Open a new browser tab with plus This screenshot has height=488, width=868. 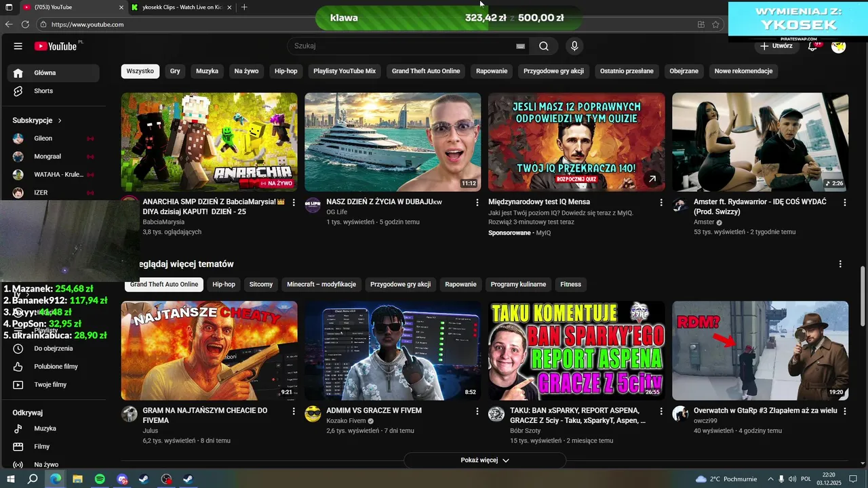pos(244,7)
